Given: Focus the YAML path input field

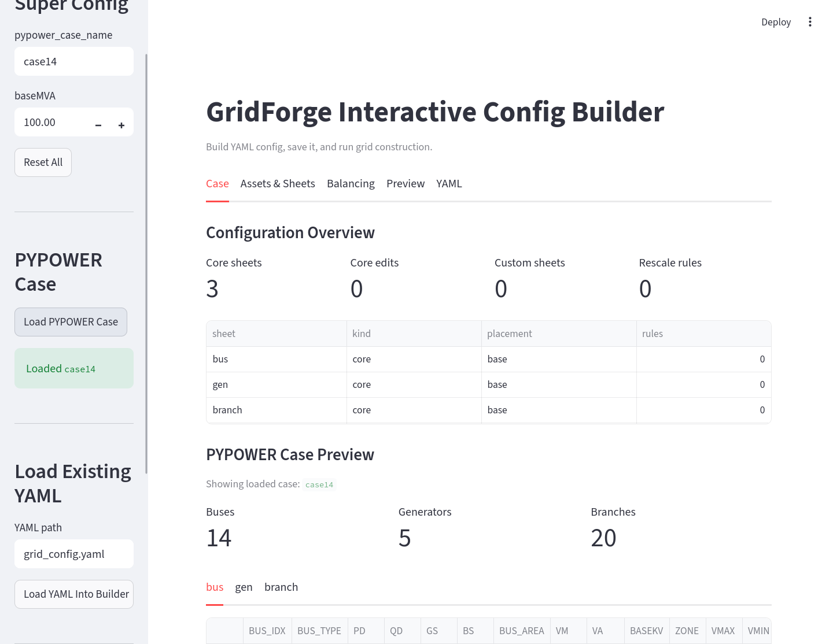Looking at the screenshot, I should [x=74, y=554].
